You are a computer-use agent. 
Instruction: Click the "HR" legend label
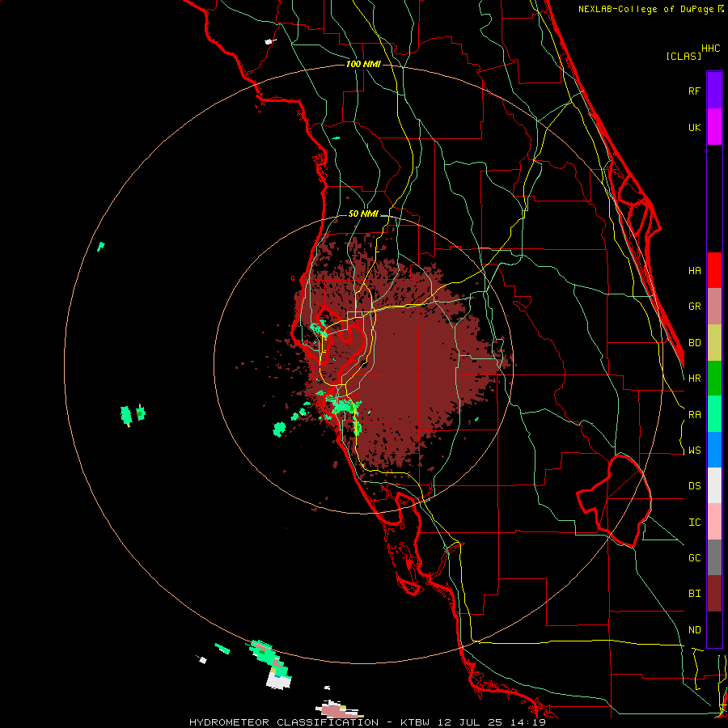(694, 379)
